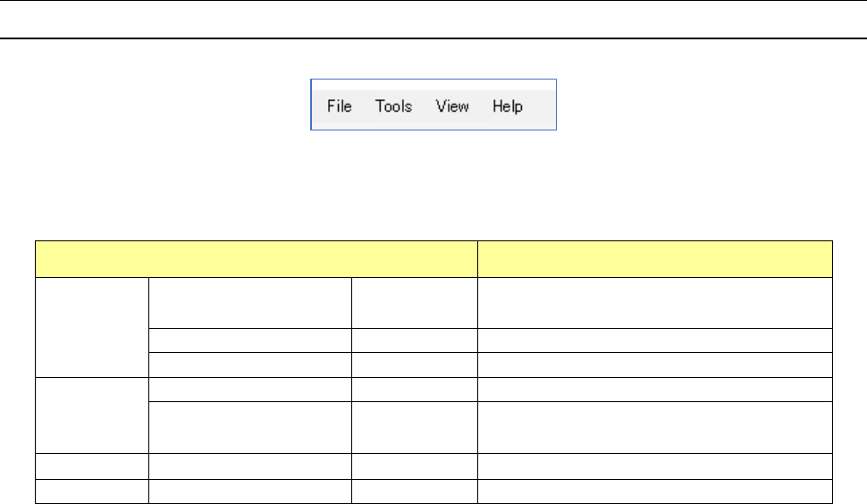The height and width of the screenshot is (504, 867).
Task: Open the View menu
Action: click(452, 106)
